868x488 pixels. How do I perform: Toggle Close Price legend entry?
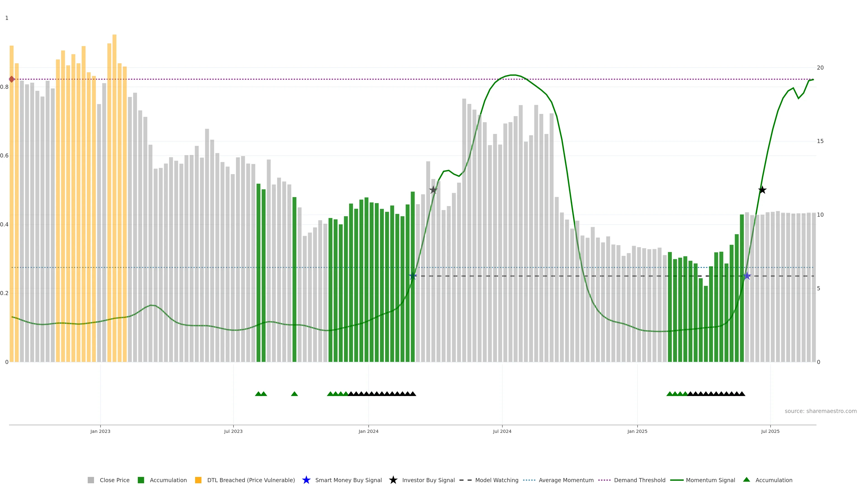(x=114, y=480)
